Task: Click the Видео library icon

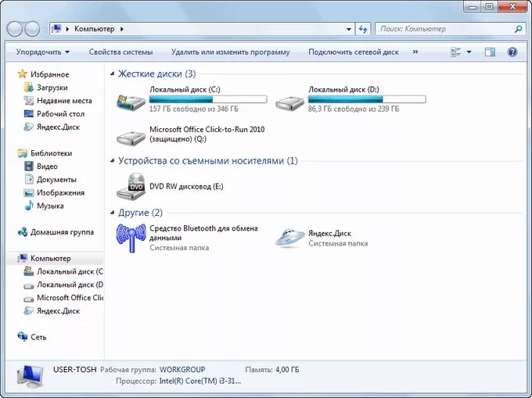Action: pos(29,166)
